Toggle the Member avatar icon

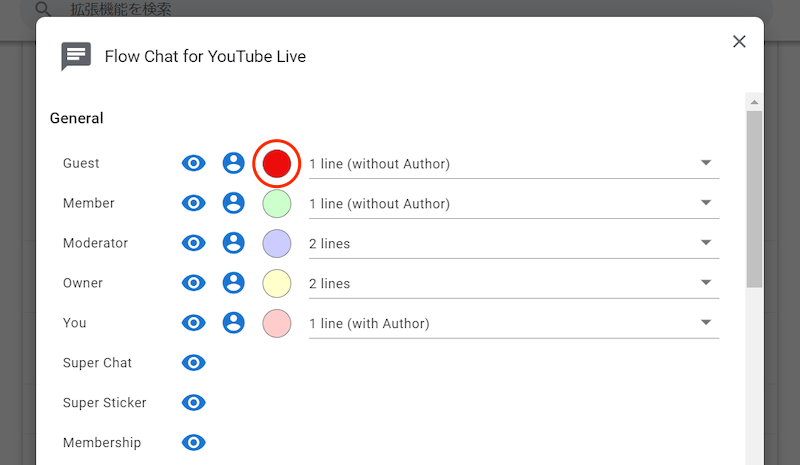(x=233, y=203)
